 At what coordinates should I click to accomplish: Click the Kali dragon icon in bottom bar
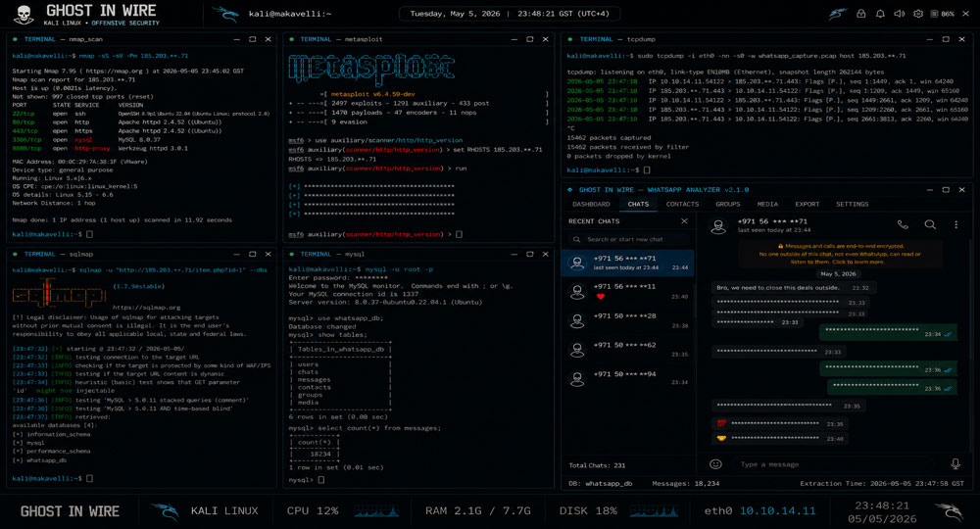[x=165, y=511]
